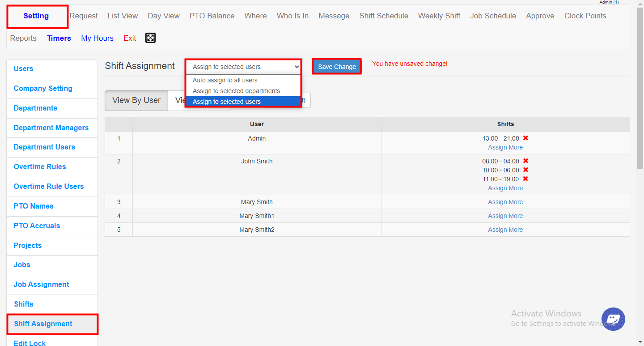Image resolution: width=644 pixels, height=346 pixels.
Task: Delete John Smith's 10:00 - 06:00 shift
Action: click(525, 170)
